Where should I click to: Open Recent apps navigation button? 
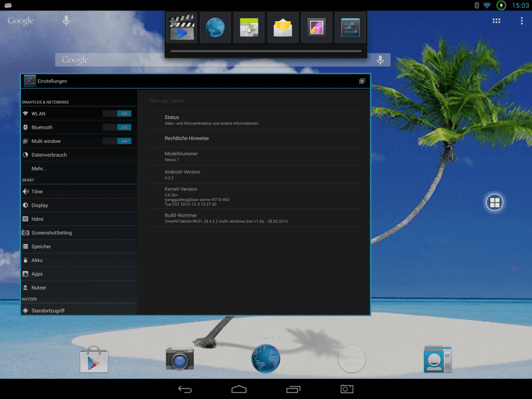click(293, 389)
